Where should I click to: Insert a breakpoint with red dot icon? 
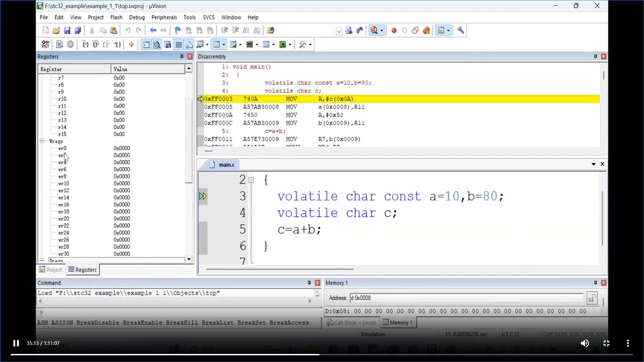click(x=394, y=31)
